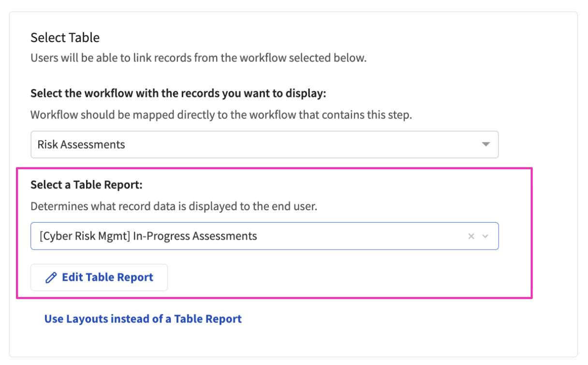The height and width of the screenshot is (365, 588).
Task: Click the "Edit Table Report" text label
Action: pyautogui.click(x=107, y=277)
